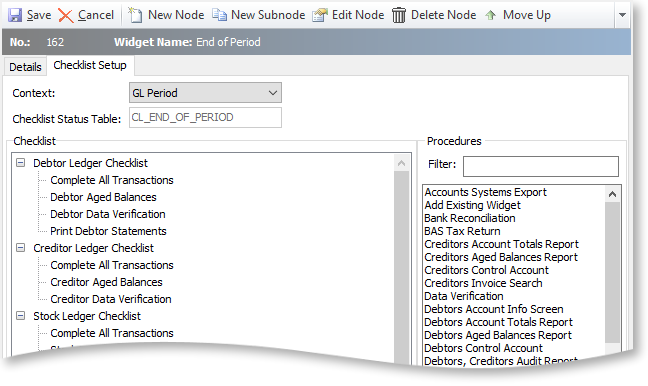
Task: Select Print Debtor Statements tree item
Action: (x=108, y=231)
